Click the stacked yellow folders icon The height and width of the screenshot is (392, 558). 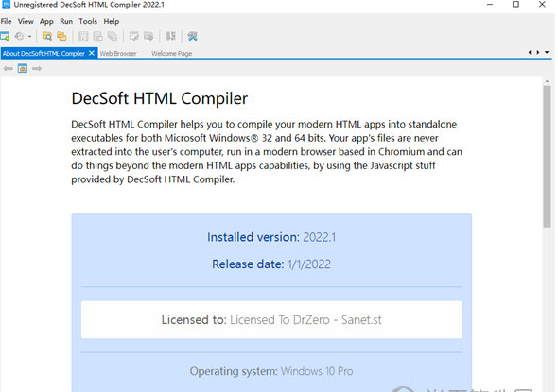[x=61, y=36]
